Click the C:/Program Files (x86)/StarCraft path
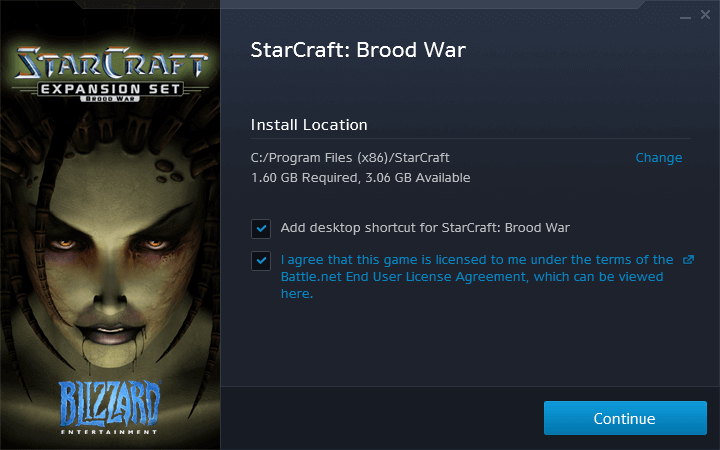 [x=350, y=158]
